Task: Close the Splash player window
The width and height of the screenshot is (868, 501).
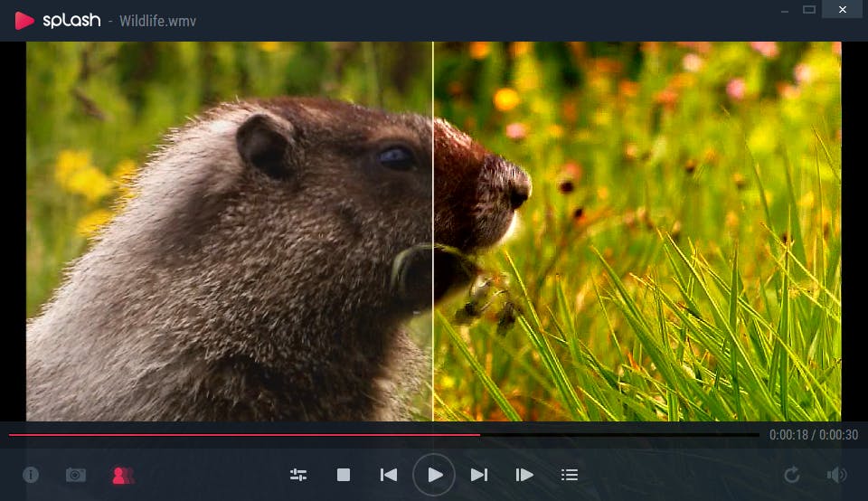Action: 842,9
